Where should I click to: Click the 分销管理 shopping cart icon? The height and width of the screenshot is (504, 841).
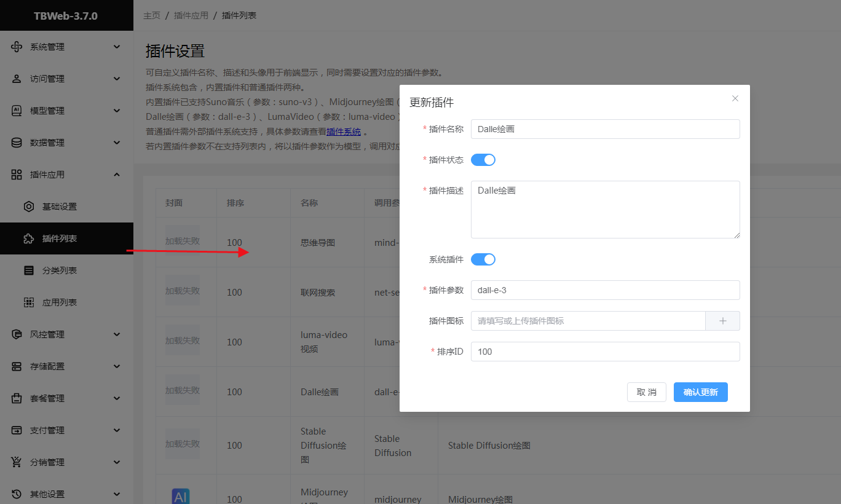click(17, 462)
